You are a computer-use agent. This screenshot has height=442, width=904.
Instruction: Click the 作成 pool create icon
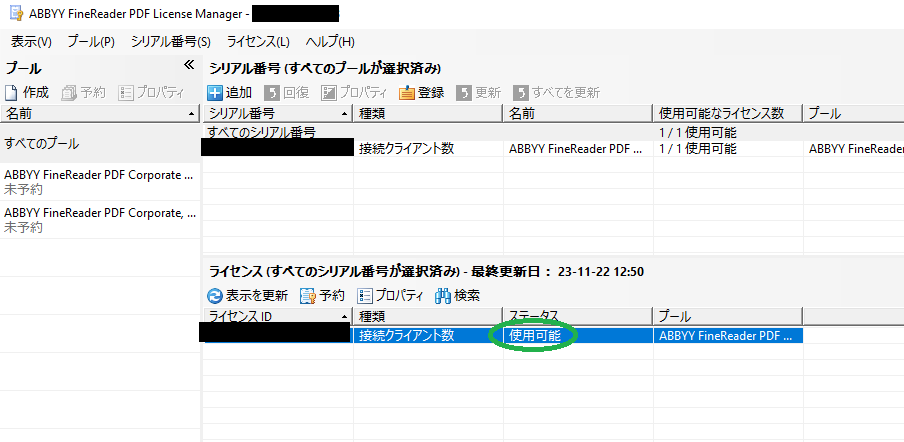(11, 92)
